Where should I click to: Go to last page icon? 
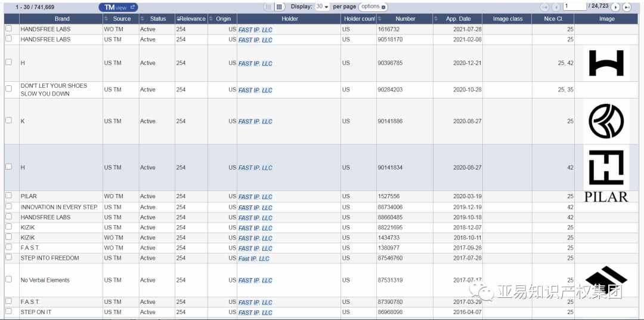pyautogui.click(x=627, y=7)
